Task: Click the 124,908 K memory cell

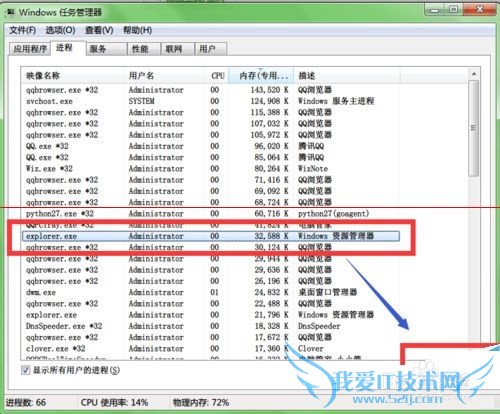Action: [270, 101]
